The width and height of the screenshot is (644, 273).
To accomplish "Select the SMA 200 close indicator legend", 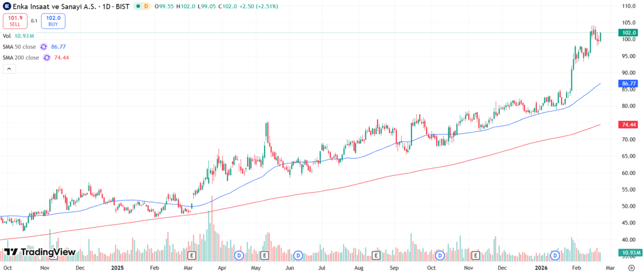I will [20, 57].
